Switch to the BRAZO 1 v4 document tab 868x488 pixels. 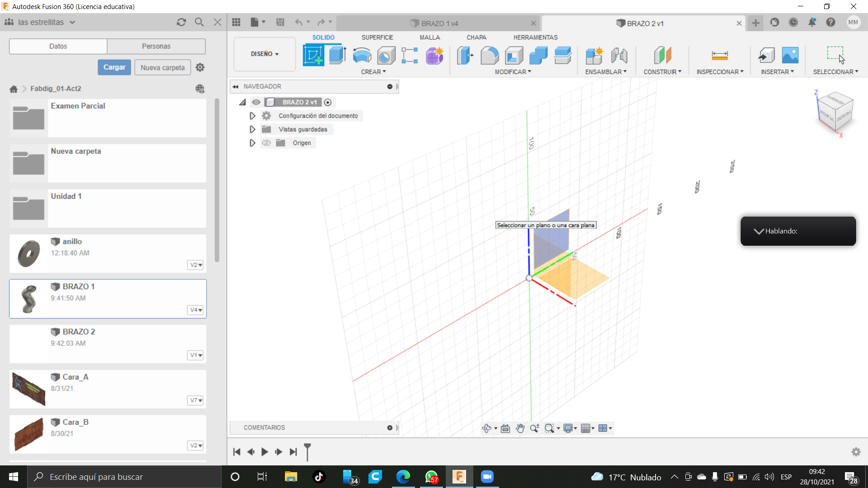click(434, 23)
